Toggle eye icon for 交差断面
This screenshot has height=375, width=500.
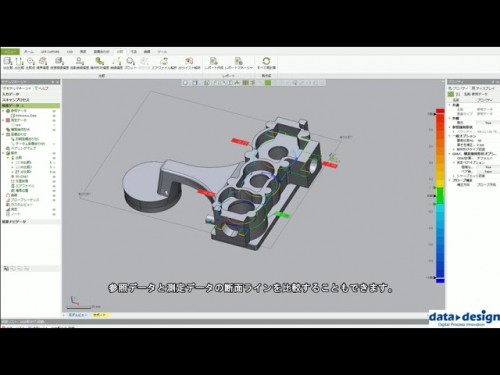tap(54, 181)
